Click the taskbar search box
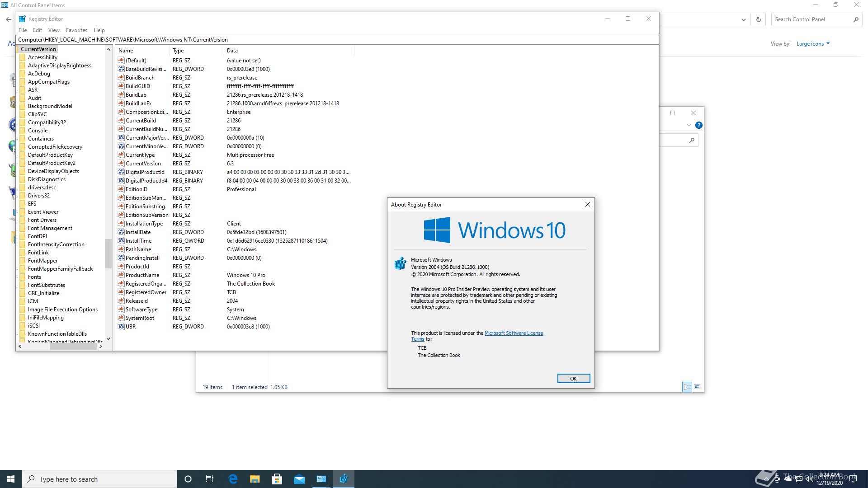 99,479
